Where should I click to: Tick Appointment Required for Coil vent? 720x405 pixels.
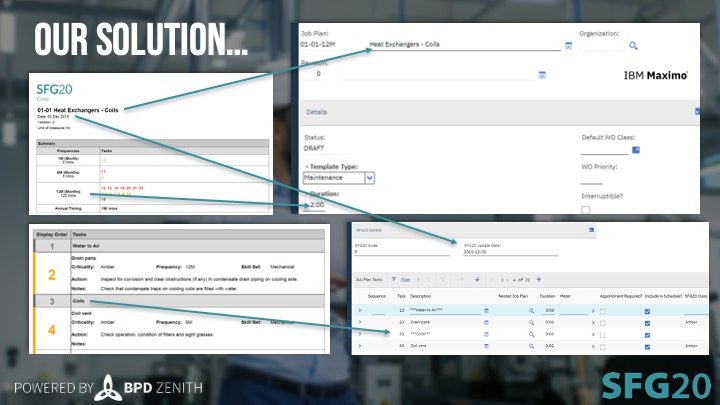(x=602, y=347)
